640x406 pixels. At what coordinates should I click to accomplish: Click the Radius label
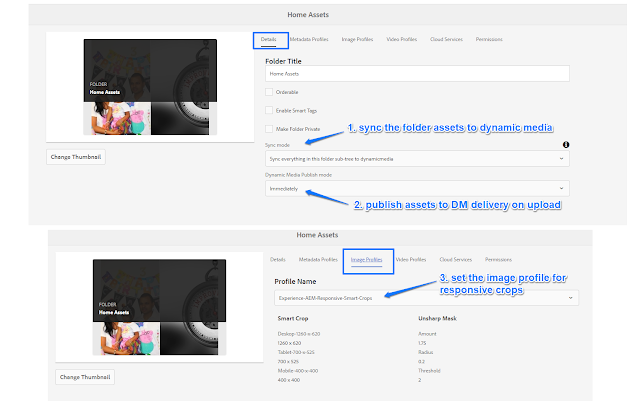(x=426, y=352)
